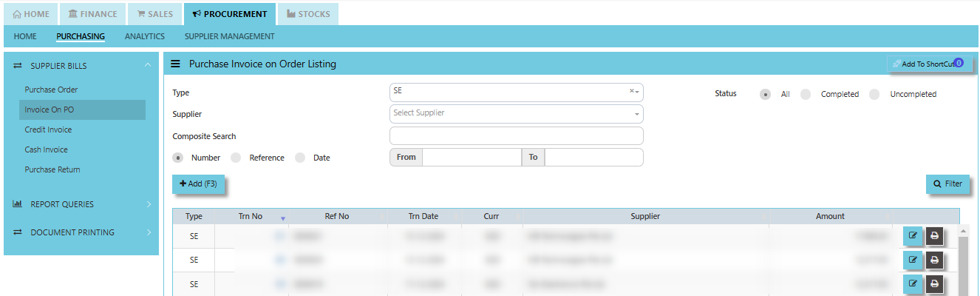Open the STOCKS tab
This screenshot has width=980, height=296.
point(308,14)
